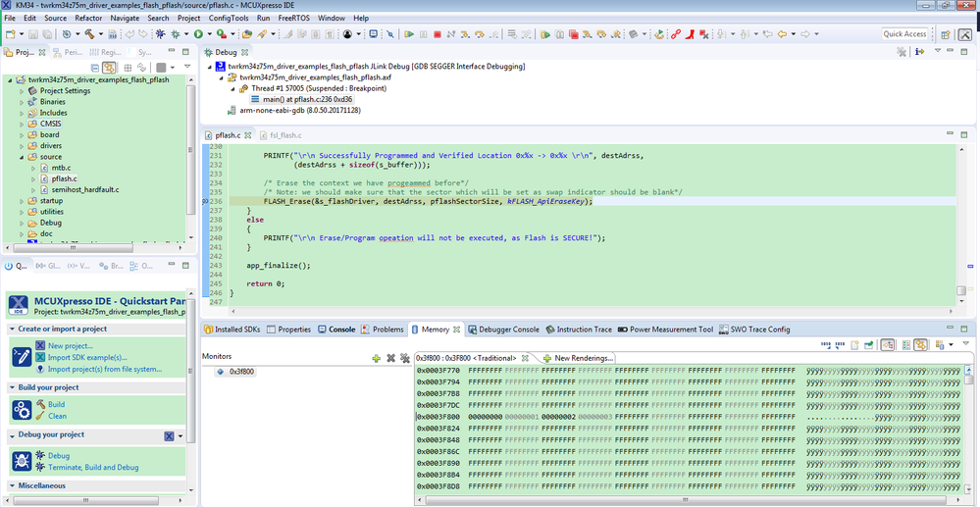Switch to Power Measurement Tool tab
This screenshot has width=980, height=507.
click(665, 330)
